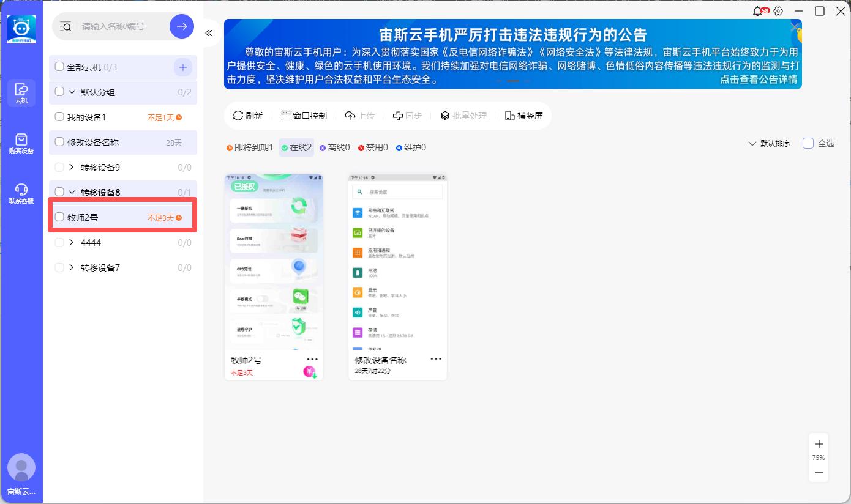The image size is (851, 504).
Task: Check the 我的设备1 checkbox
Action: tap(59, 117)
